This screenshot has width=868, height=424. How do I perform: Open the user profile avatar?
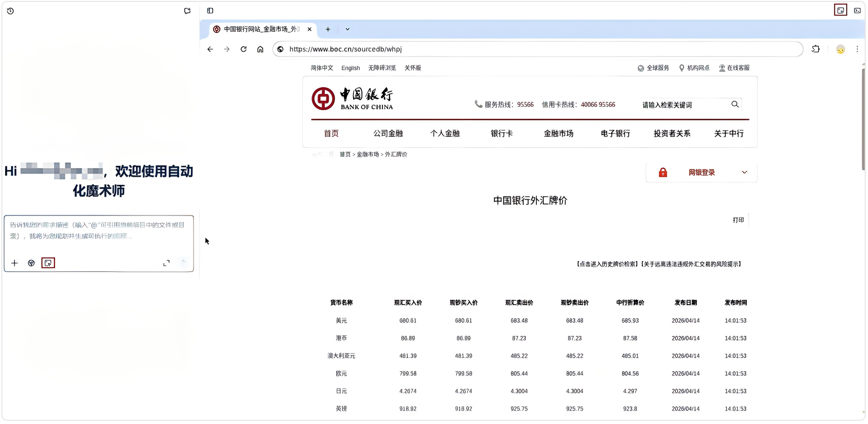coord(840,49)
